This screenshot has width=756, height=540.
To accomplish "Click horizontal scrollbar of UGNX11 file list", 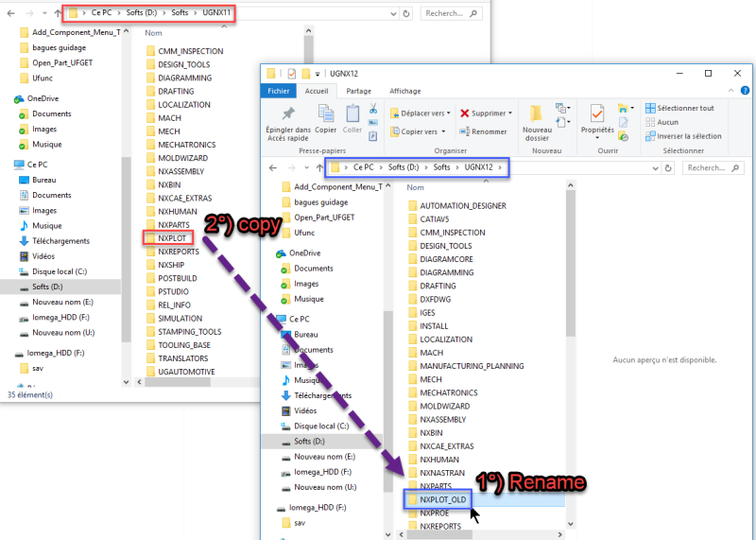I will coord(178,382).
